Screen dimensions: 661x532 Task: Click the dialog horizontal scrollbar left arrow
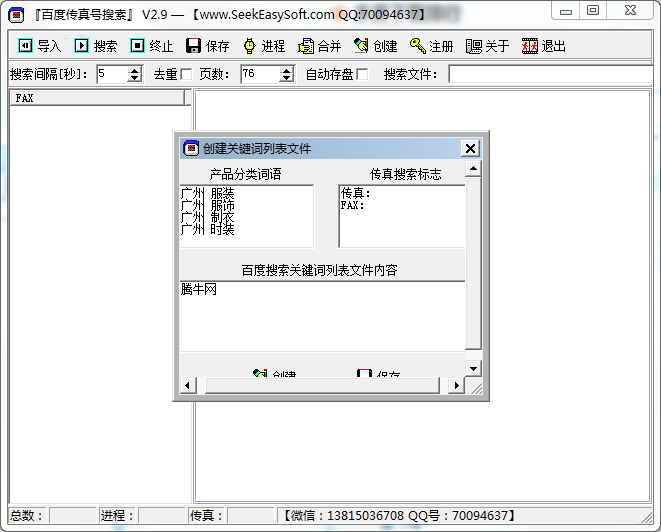point(188,385)
